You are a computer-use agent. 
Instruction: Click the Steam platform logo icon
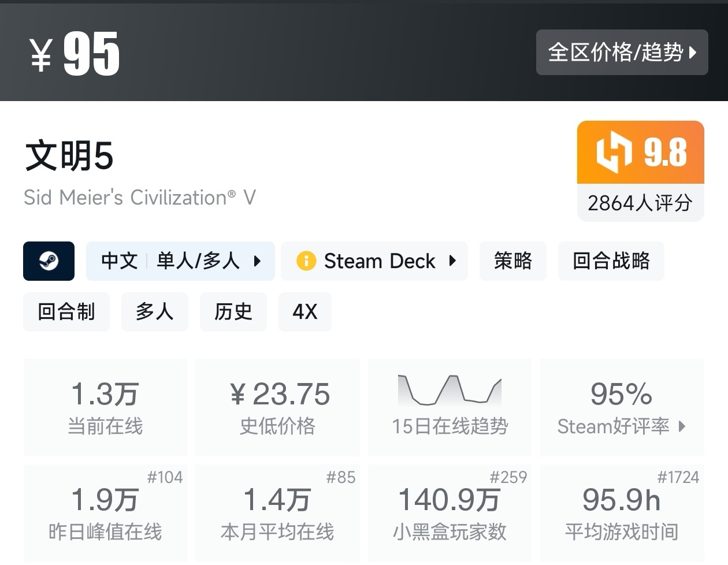[49, 261]
